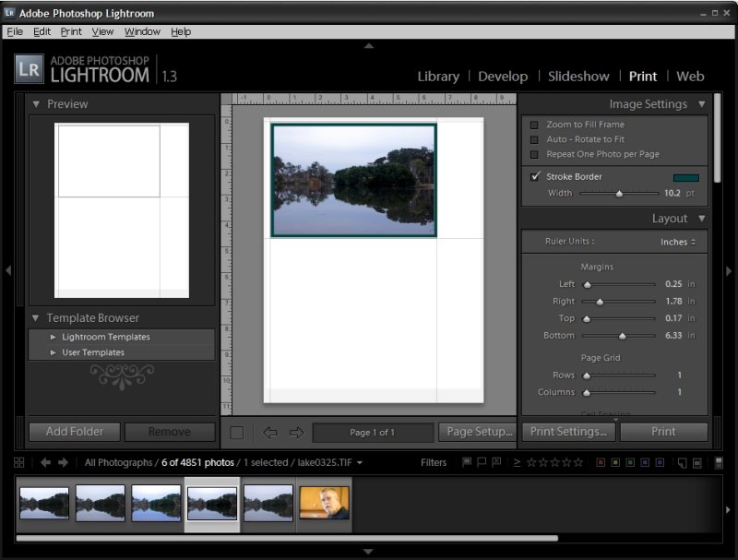Switch to grid view using the grid icon

(18, 462)
